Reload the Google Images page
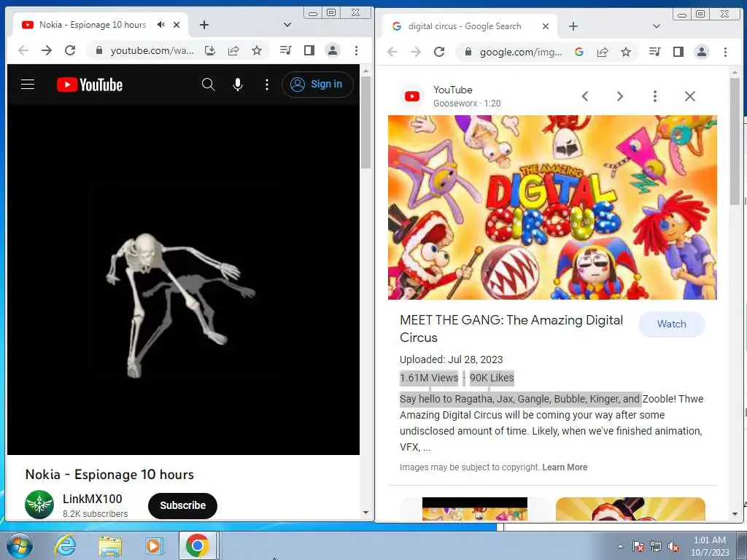 click(439, 52)
